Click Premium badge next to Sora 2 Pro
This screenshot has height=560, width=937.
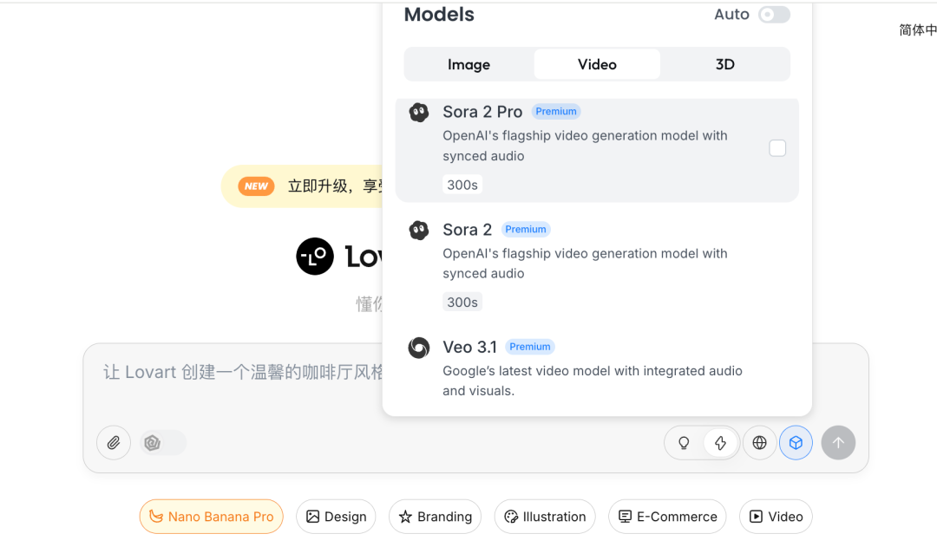tap(556, 112)
